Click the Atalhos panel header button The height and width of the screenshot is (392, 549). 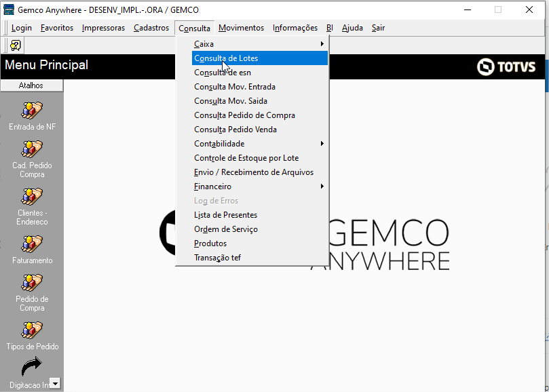pyautogui.click(x=31, y=85)
